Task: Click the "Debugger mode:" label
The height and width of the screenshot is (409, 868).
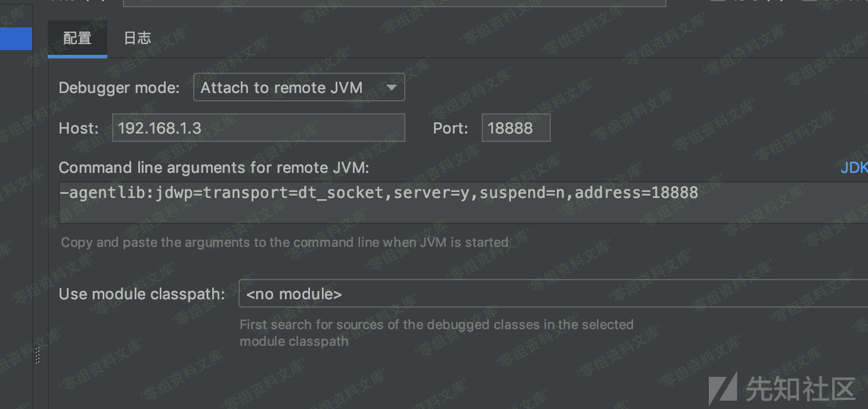Action: (119, 88)
